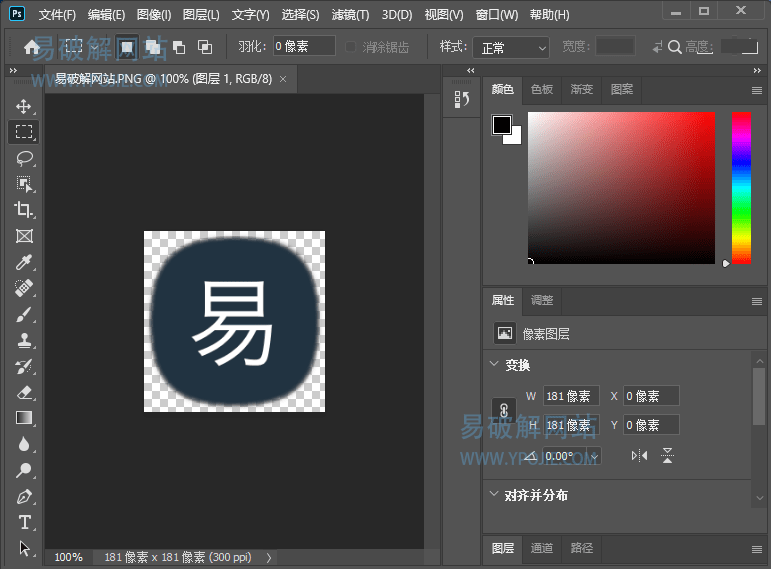This screenshot has width=771, height=569.
Task: Switch to the 色板 swatches tab
Action: [542, 89]
